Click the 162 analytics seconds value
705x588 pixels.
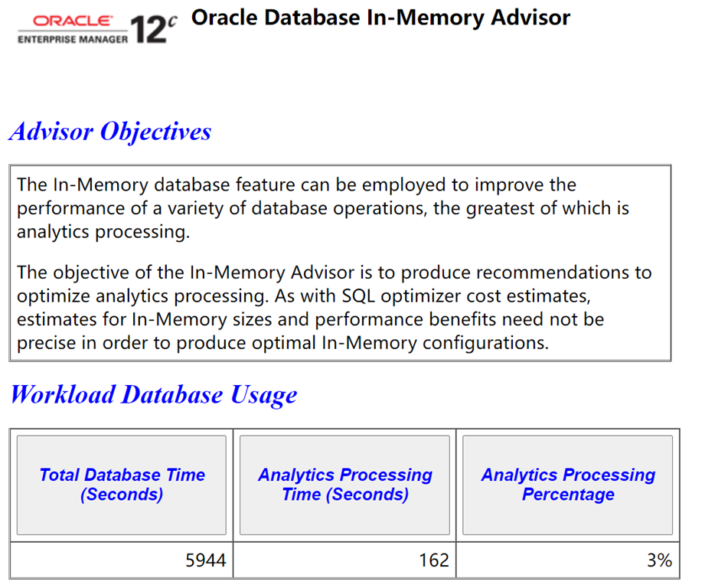[x=434, y=560]
